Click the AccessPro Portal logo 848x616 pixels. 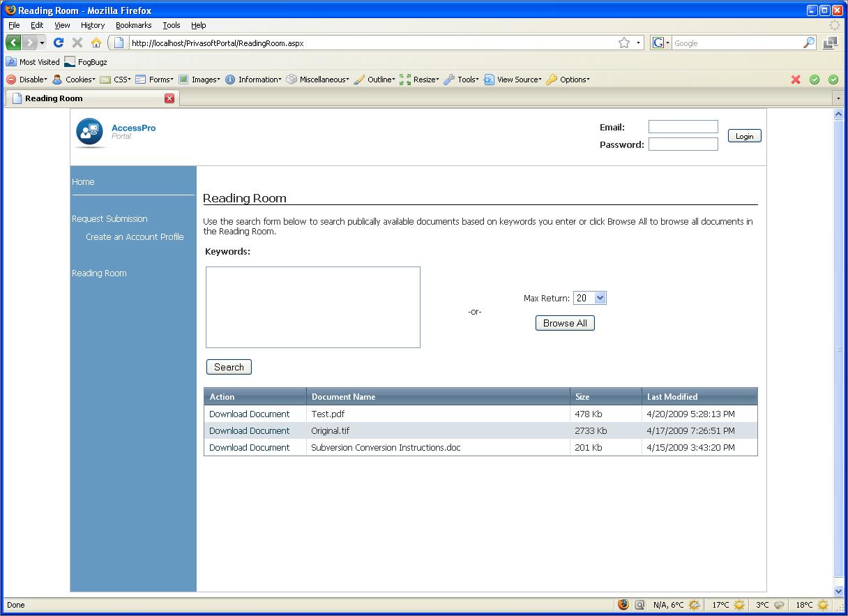pos(116,133)
